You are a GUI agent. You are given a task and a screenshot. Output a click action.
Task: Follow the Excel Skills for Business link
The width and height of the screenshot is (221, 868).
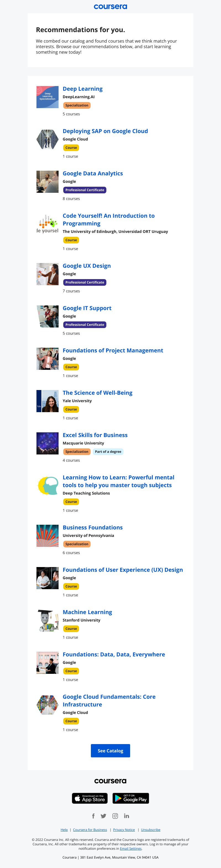tap(95, 435)
